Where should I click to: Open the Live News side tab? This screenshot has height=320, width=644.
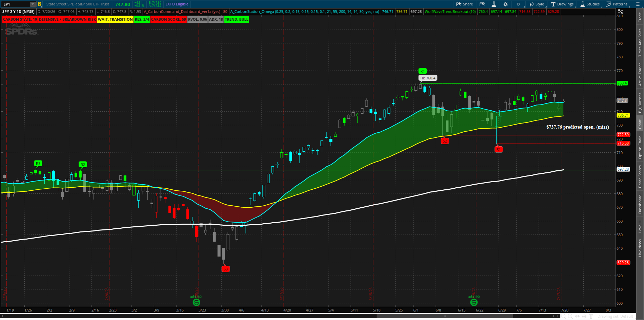coord(640,248)
